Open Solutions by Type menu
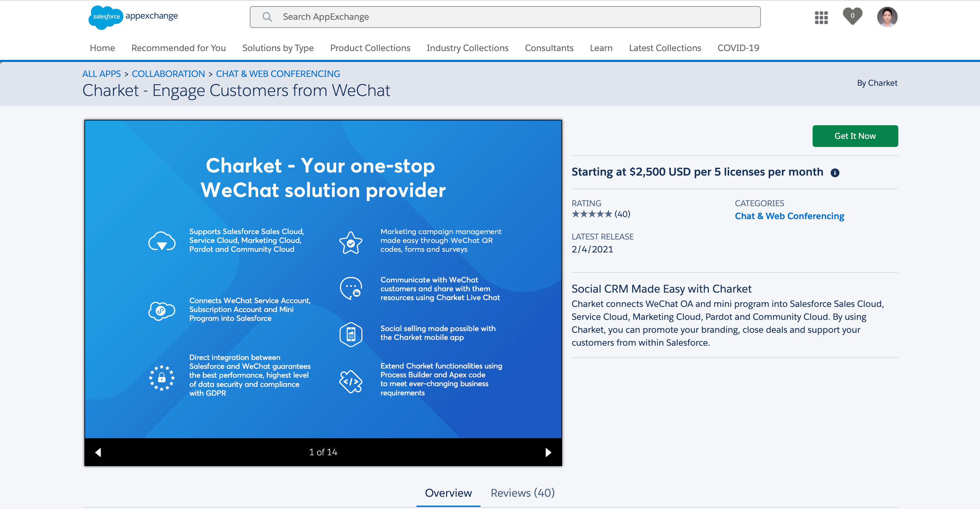Image resolution: width=980 pixels, height=509 pixels. point(278,48)
